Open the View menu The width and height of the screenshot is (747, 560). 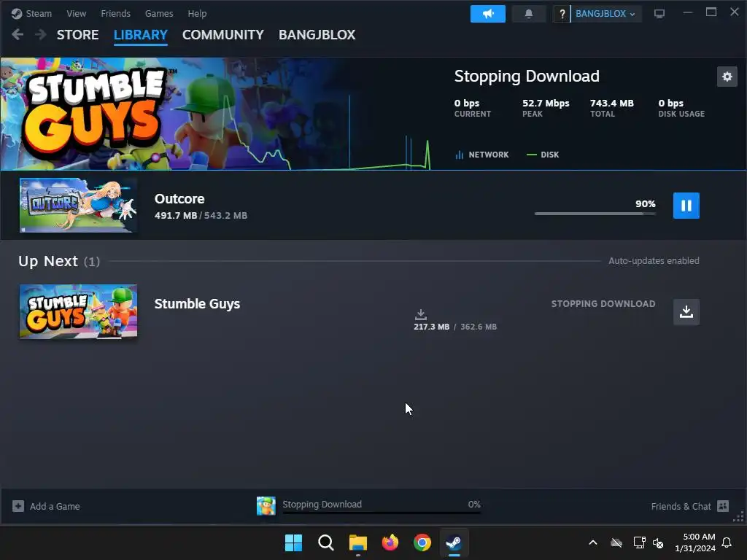(x=76, y=13)
